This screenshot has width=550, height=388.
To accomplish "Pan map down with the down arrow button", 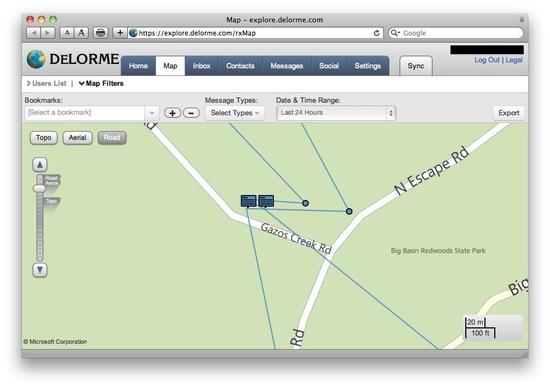I will [x=40, y=270].
